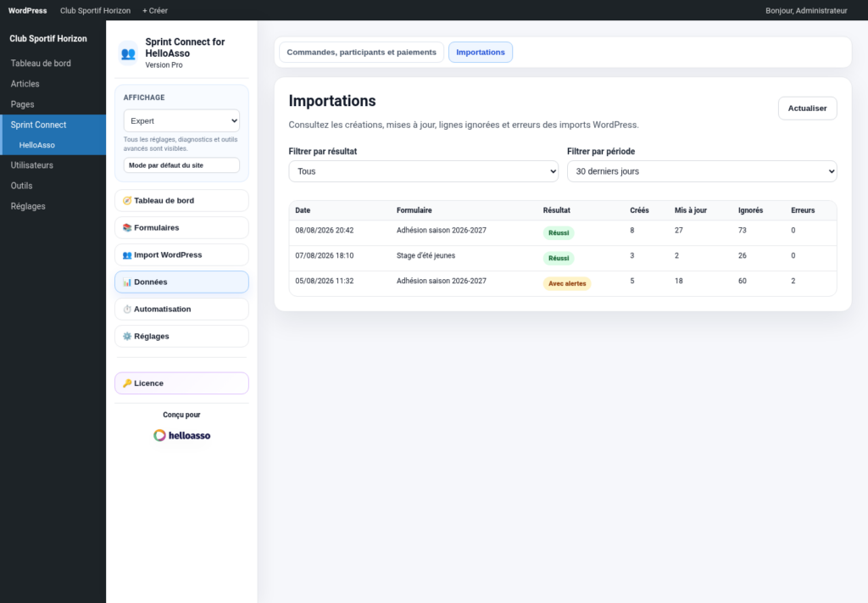Click the Réussi badge in 08/08/2026 row
The height and width of the screenshot is (603, 868).
coord(559,232)
